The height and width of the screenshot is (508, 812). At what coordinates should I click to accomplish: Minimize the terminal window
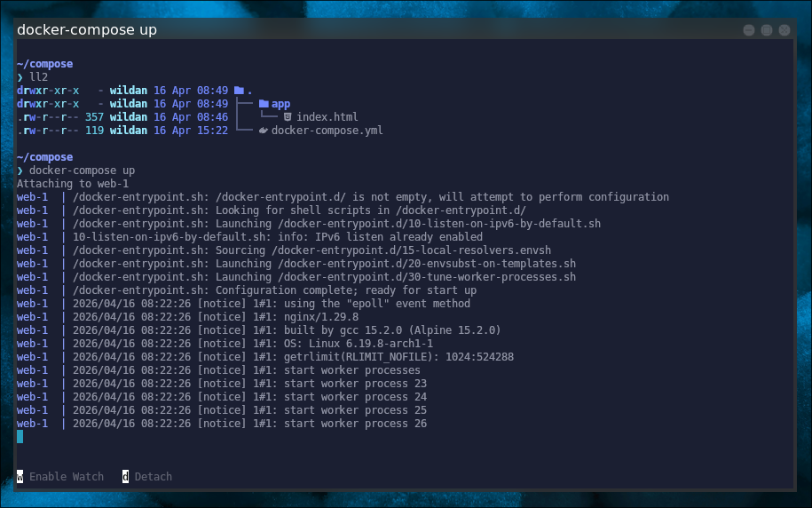747,30
